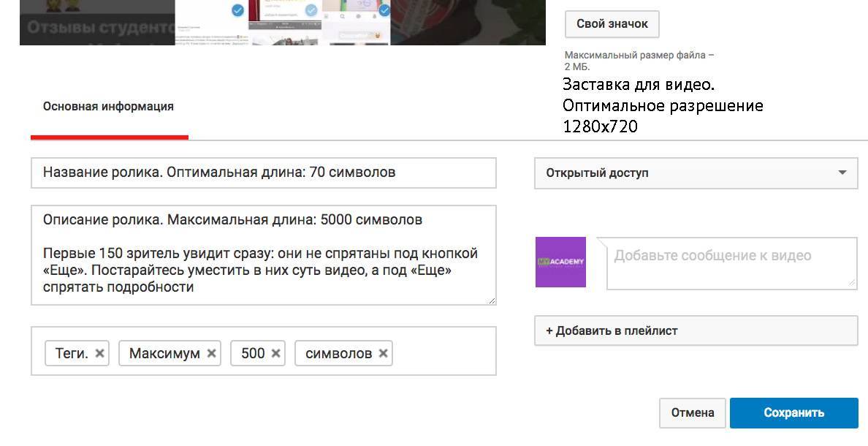Viewport: 868px width, 446px height.
Task: Click the "Свой значок" button
Action: coord(612,24)
